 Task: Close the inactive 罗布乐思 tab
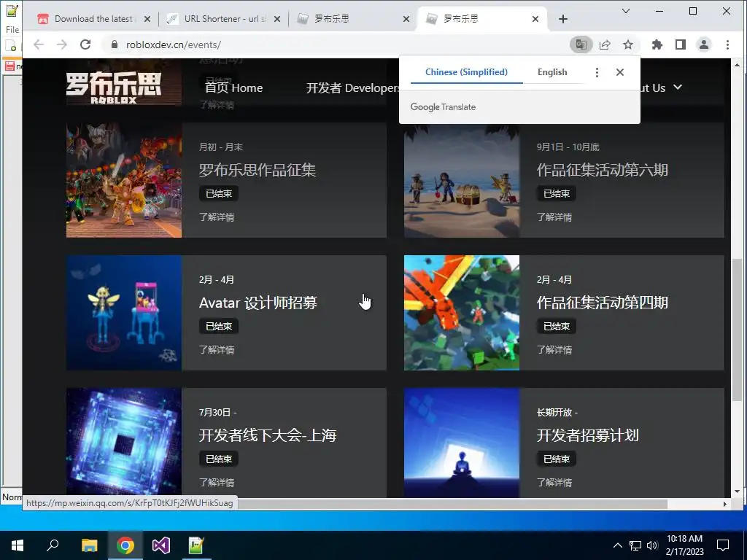click(x=406, y=19)
